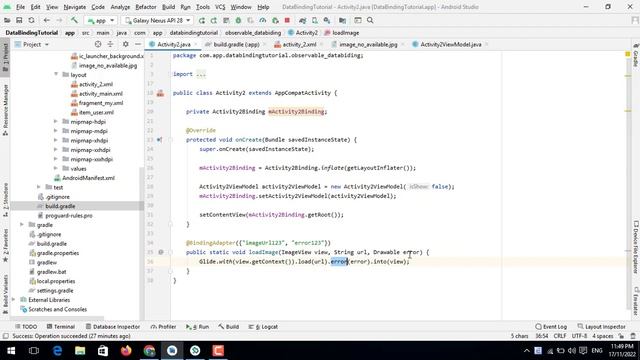This screenshot has height=360, width=640.
Task: Open the Terminal tool window
Action: pos(61,327)
